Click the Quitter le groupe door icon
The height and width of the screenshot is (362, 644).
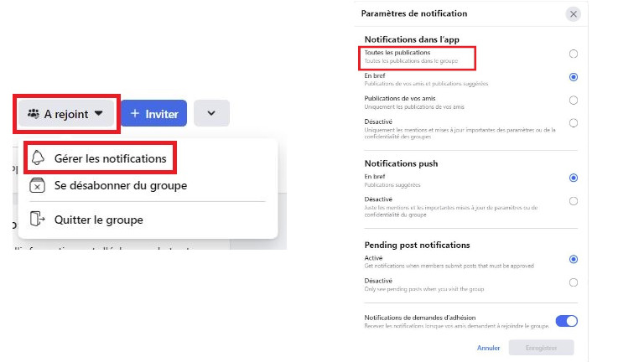pos(38,220)
